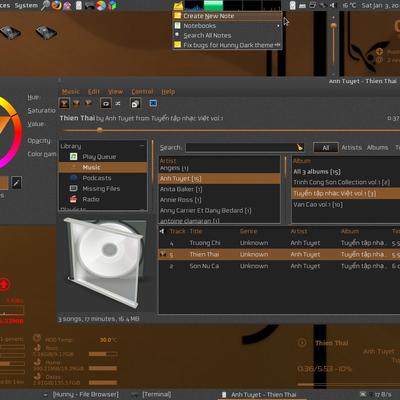Click the blue visualization icon in the toolbar
Screen dimensions: 400x400
click(x=153, y=104)
